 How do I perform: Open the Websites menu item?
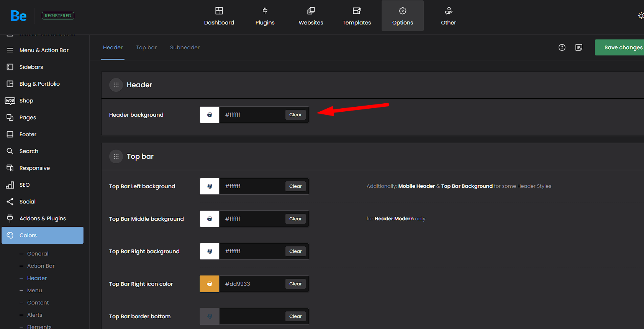pos(311,16)
